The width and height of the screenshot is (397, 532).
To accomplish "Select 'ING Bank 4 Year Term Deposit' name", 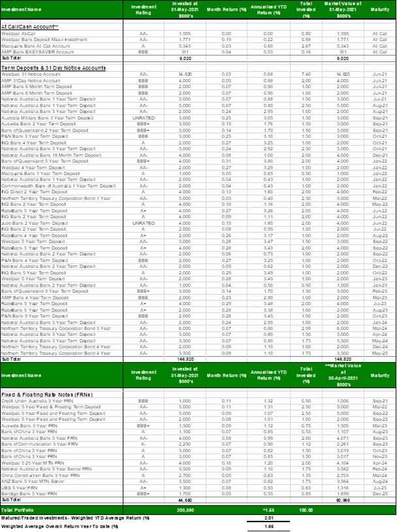I will pyautogui.click(x=33, y=143).
